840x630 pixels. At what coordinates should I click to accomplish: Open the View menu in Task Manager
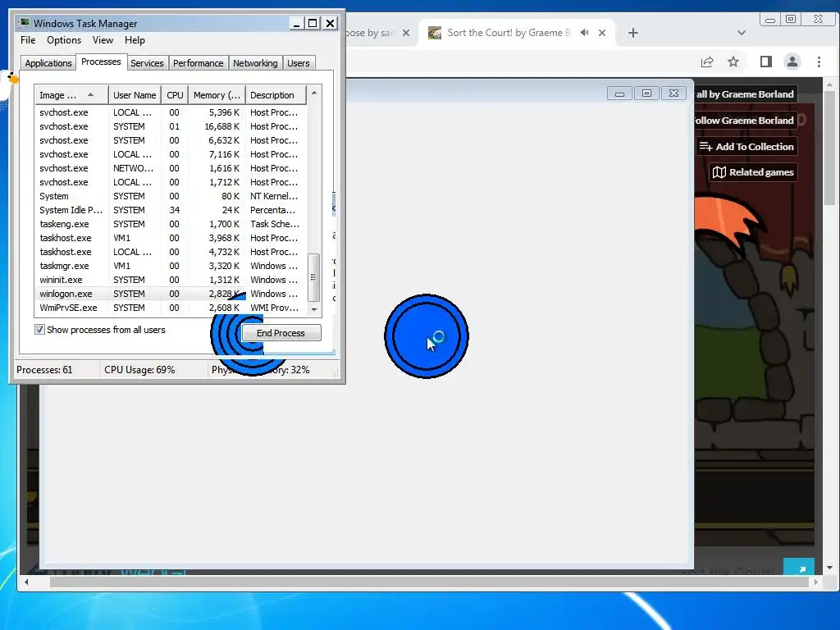(x=103, y=40)
